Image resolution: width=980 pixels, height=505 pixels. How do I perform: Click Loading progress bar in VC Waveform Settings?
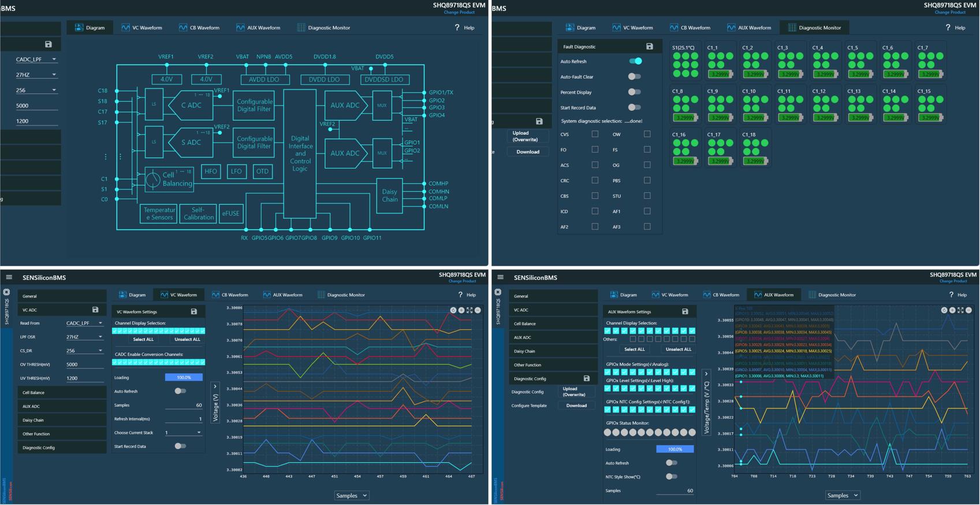click(x=184, y=377)
